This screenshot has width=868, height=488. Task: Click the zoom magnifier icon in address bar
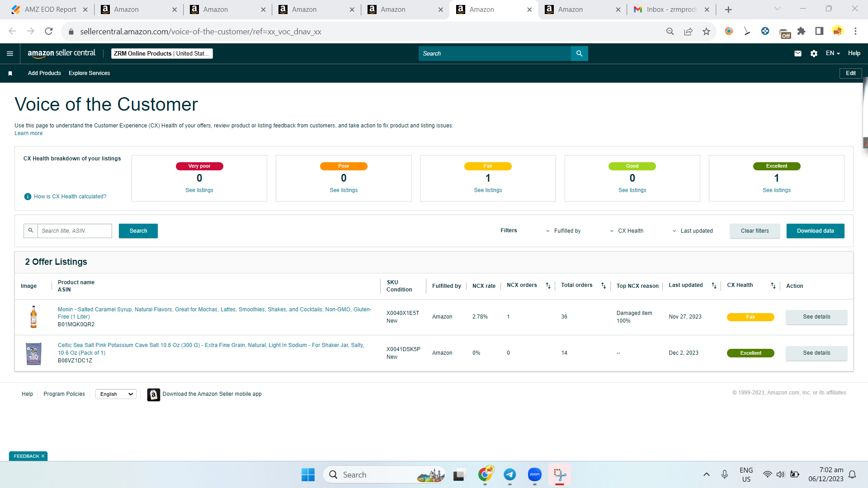point(670,31)
